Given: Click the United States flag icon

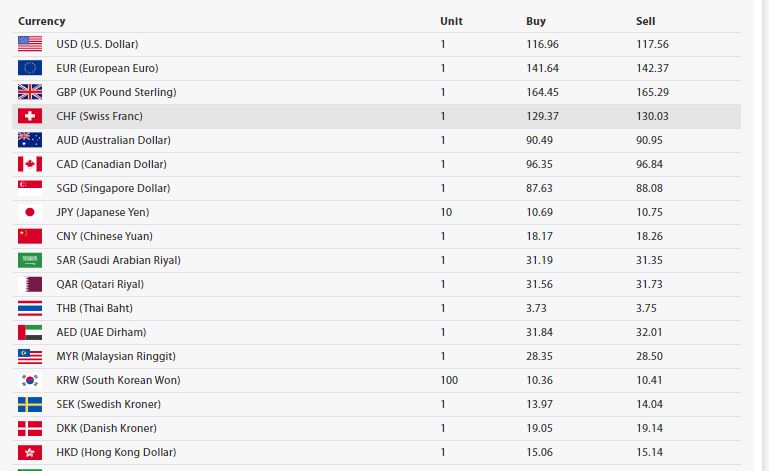Looking at the screenshot, I should (x=30, y=44).
